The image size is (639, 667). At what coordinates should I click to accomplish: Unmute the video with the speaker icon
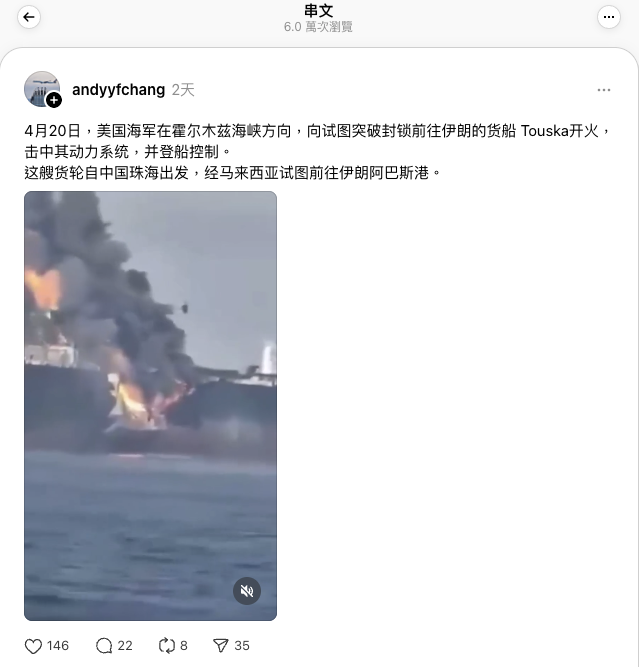247,591
